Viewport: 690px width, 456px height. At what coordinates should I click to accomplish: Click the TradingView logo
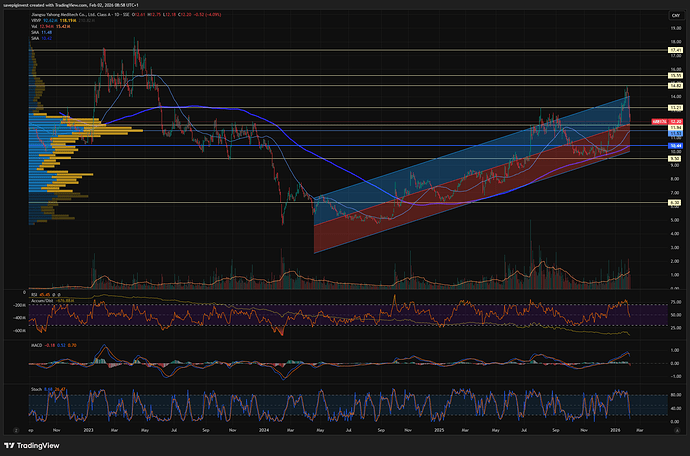30,447
